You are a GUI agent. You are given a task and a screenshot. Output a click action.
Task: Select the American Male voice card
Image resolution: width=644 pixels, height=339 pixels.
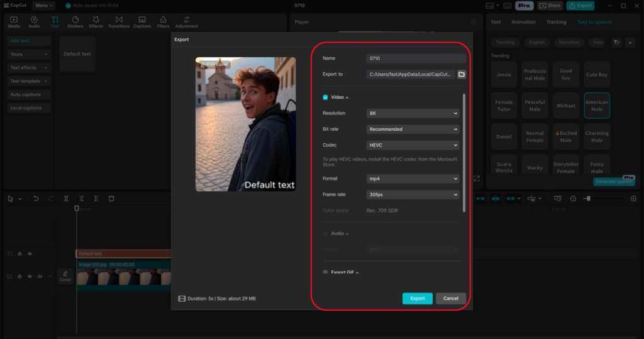(x=597, y=106)
